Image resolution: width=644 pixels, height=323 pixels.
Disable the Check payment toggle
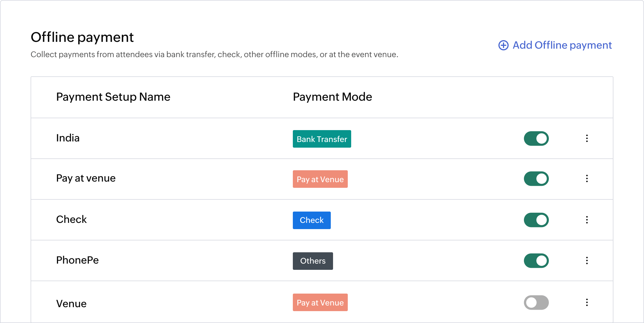pos(536,220)
